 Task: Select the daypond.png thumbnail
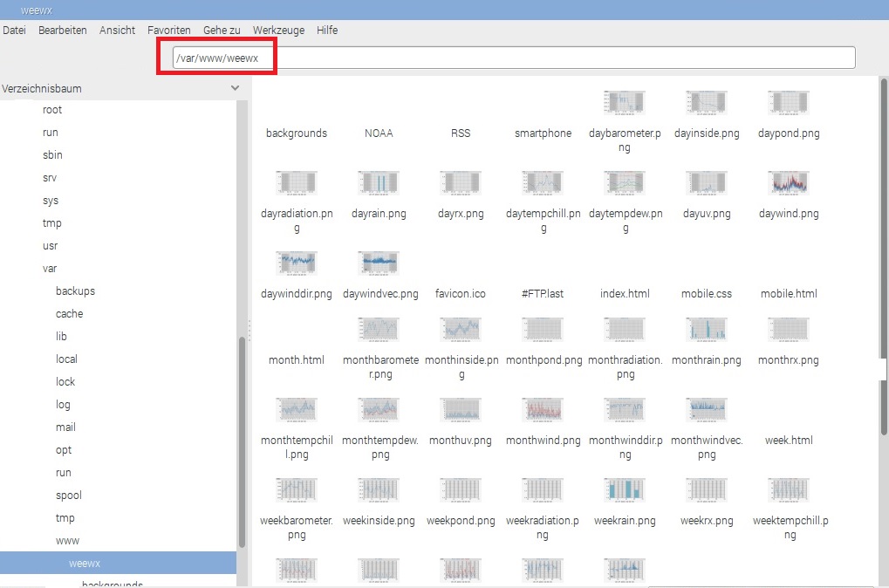(788, 103)
